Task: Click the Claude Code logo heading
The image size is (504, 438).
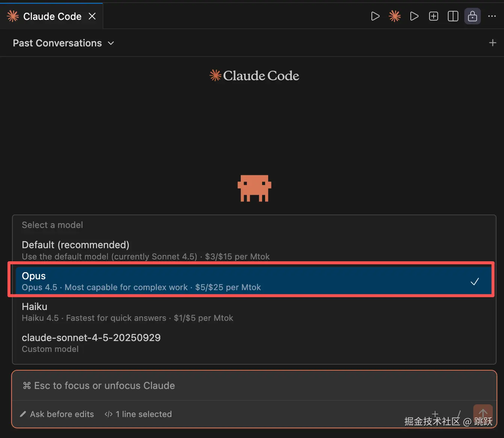Action: 254,76
